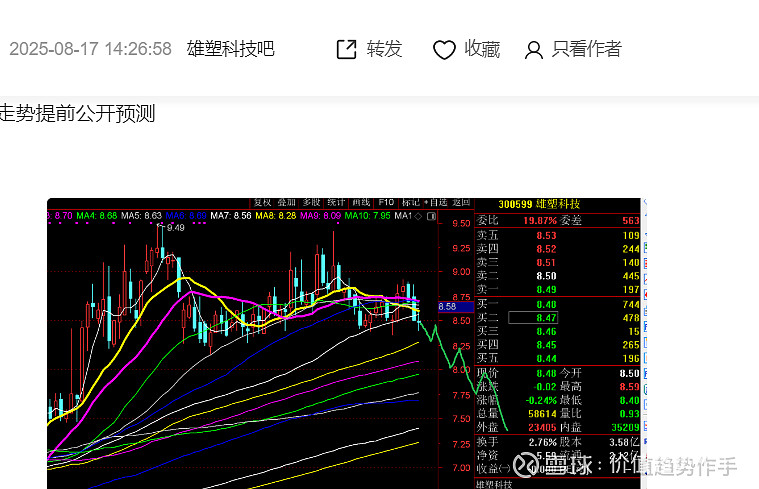
Task: Click the 买三 price 8.46
Action: pos(546,332)
